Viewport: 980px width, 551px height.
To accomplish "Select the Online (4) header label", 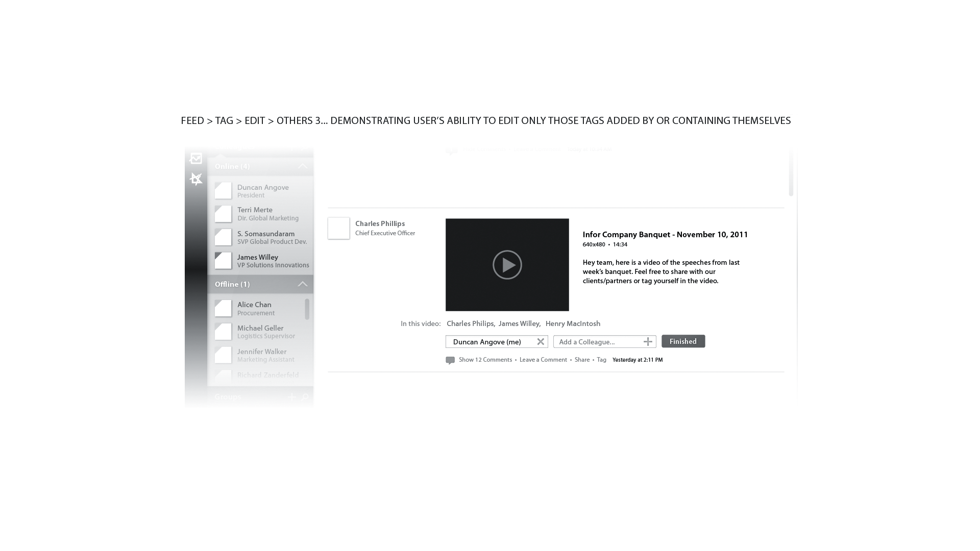I will point(232,166).
